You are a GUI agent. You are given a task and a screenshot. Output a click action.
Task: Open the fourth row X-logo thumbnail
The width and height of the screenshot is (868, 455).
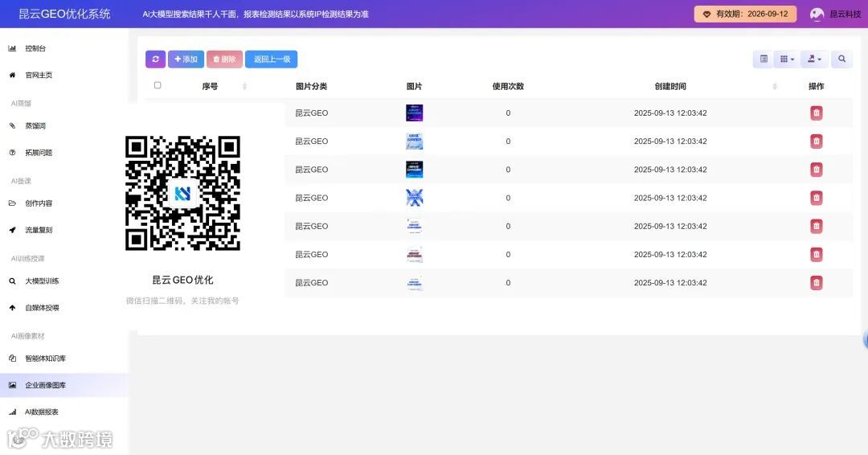pos(414,198)
